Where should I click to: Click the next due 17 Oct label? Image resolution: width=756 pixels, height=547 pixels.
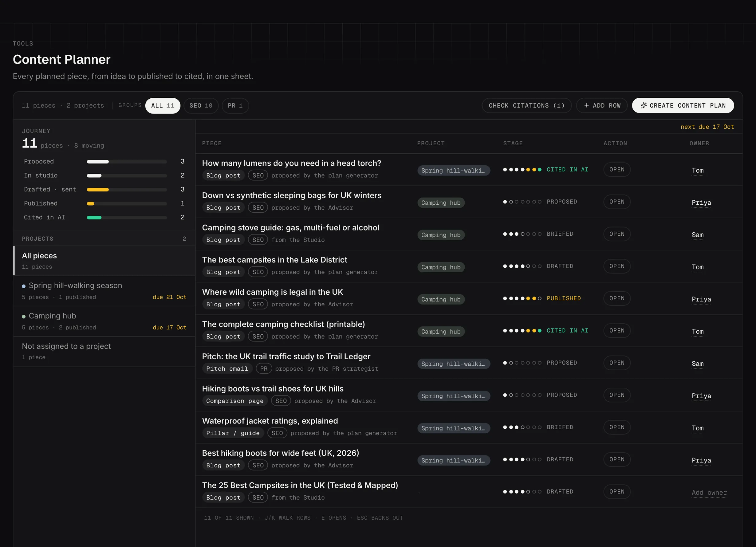click(x=707, y=127)
